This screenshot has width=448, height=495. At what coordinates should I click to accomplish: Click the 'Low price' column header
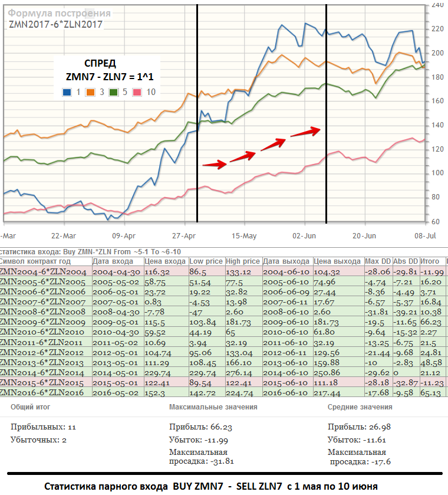pos(206,261)
